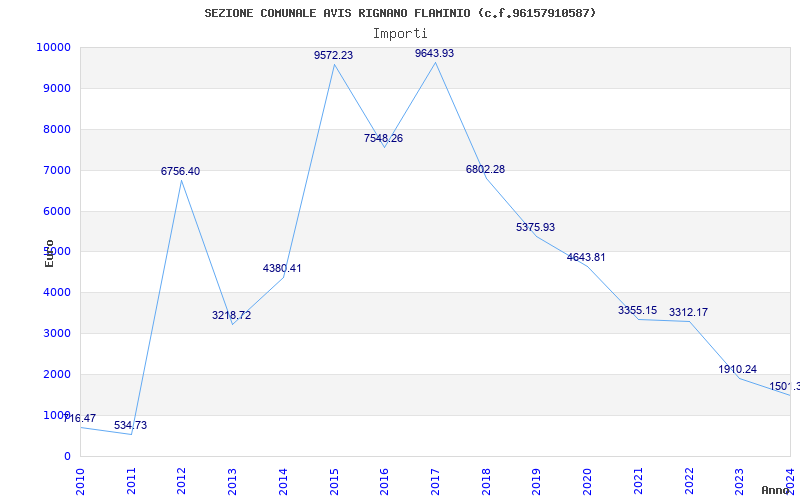Click the 2013 x-axis year label
This screenshot has height=500, width=800.
tap(232, 482)
